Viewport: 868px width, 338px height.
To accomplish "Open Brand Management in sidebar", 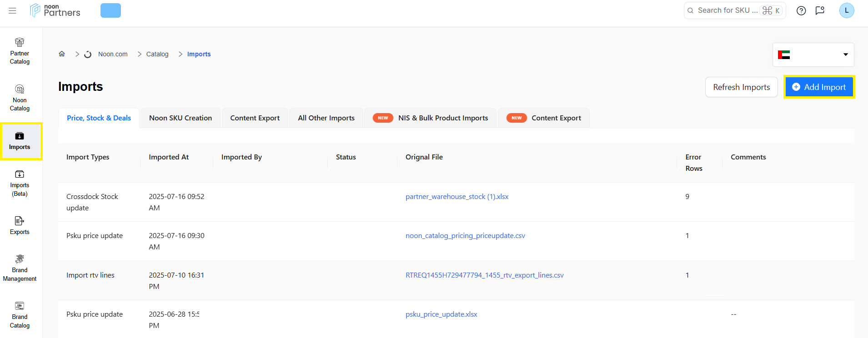I will pyautogui.click(x=20, y=268).
